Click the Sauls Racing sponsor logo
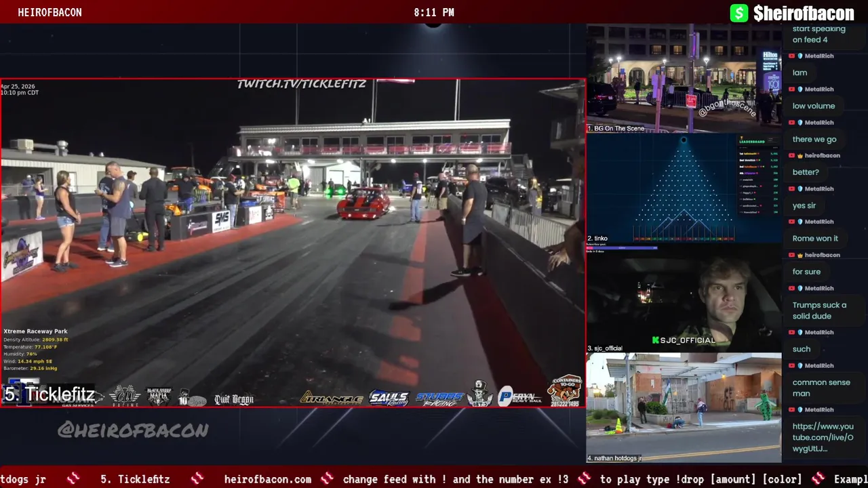The image size is (868, 488). (x=389, y=399)
